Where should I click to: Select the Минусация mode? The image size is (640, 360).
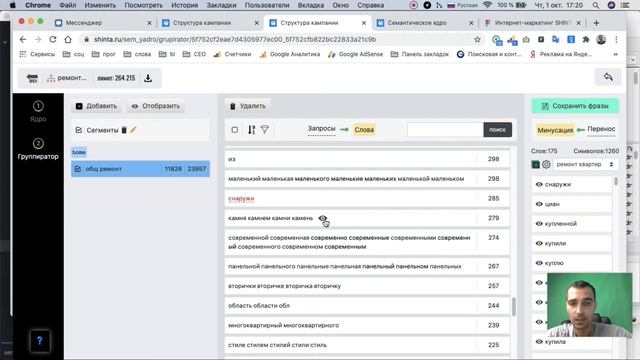point(555,130)
